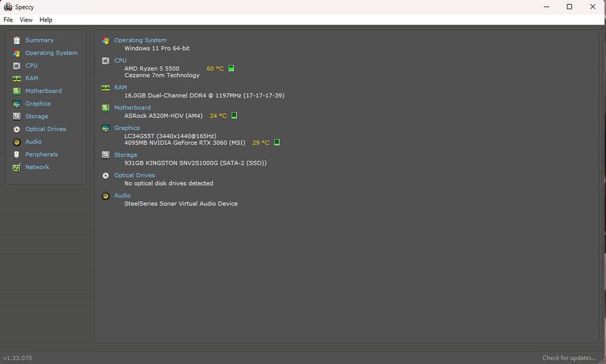Click the Audio speaker icon in sidebar
Screen dimensions: 606x364
pos(16,142)
